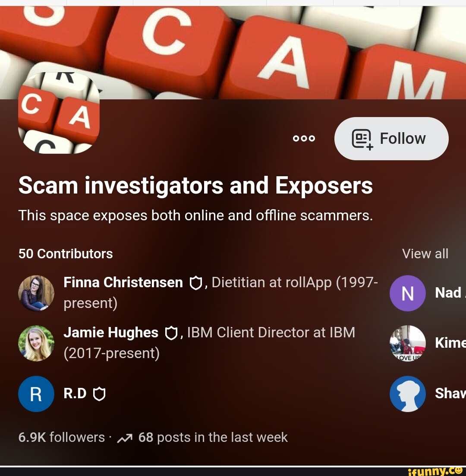466x476 pixels.
Task: Click the 6.9K followers count
Action: (x=62, y=437)
